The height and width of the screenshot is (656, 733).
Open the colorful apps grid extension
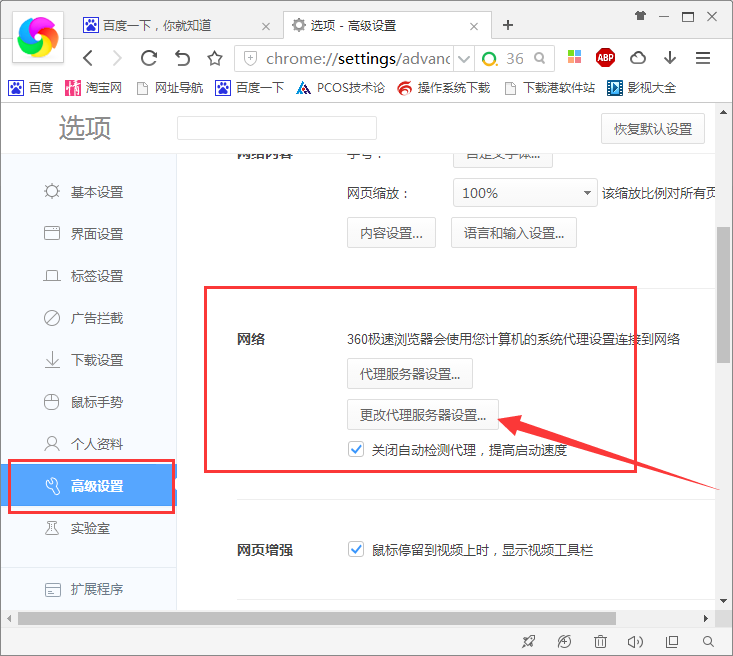coord(575,57)
